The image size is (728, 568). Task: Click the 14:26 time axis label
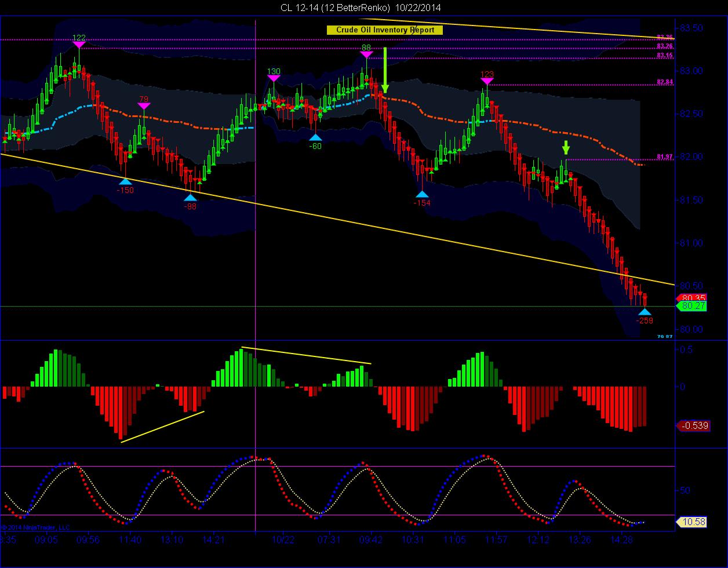[621, 540]
